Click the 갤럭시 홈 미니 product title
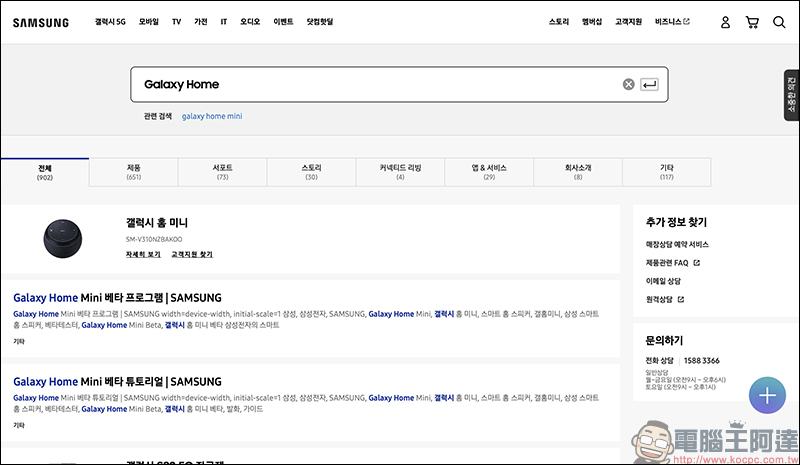Screen dimensions: 800x465 pyautogui.click(x=157, y=223)
